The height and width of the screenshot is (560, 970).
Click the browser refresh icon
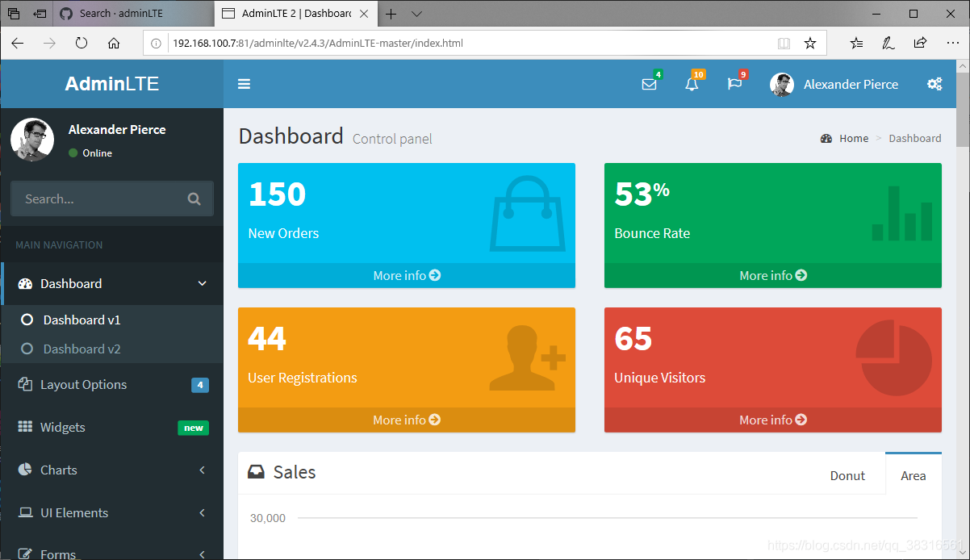[x=82, y=43]
